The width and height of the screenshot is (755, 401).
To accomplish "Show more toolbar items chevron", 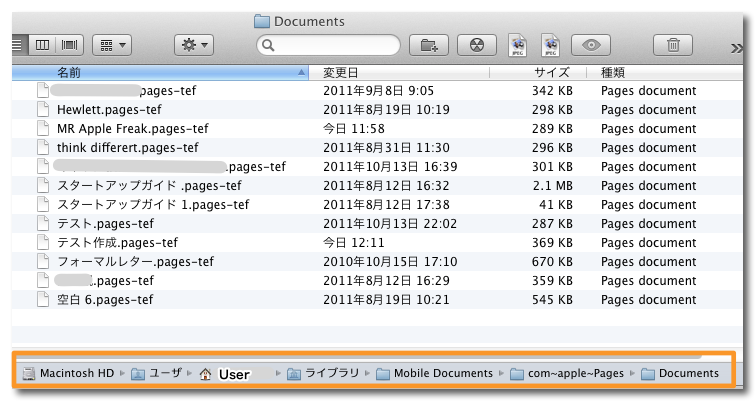I will (736, 48).
